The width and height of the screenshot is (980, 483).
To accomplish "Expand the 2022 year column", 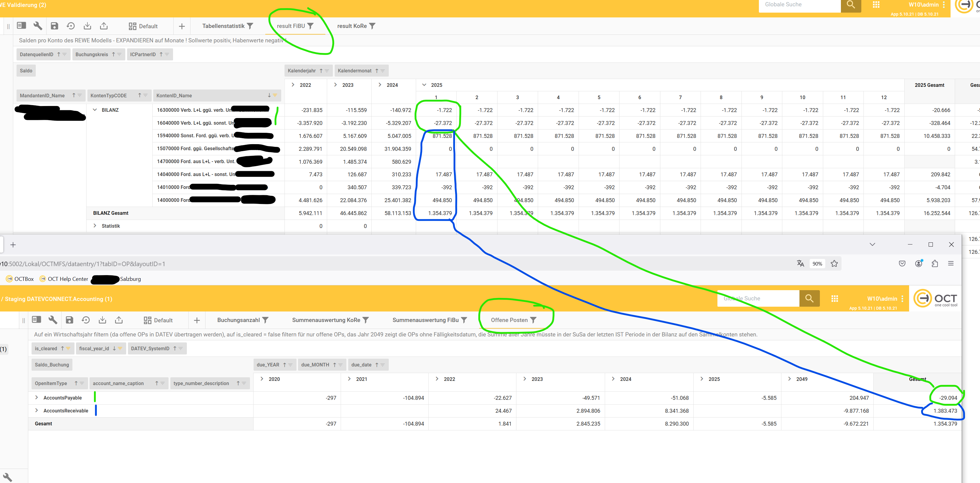I will pos(293,85).
